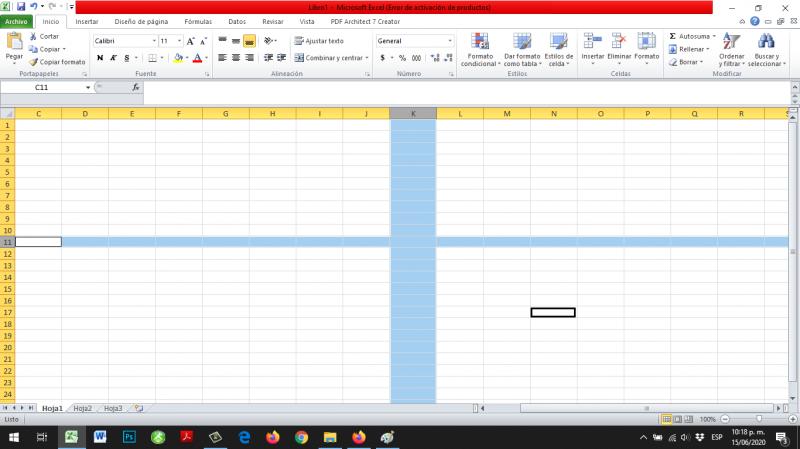Open the General number format dropdown
Screen dimensions: 800x449
tap(449, 41)
